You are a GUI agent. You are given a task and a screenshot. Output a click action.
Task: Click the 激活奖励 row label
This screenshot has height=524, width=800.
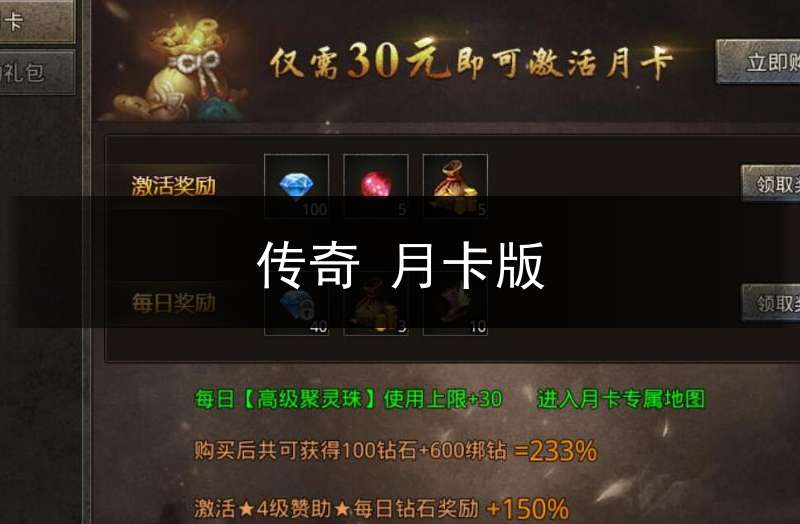[x=173, y=186]
